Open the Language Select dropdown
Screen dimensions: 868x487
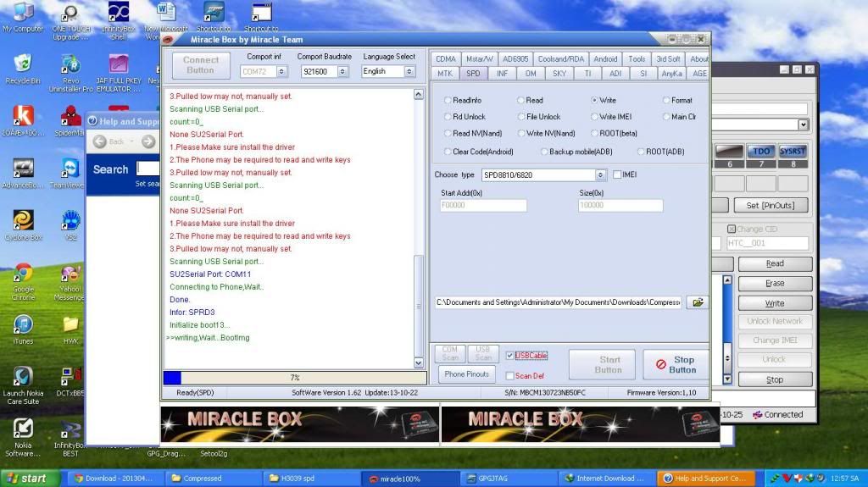[x=409, y=71]
